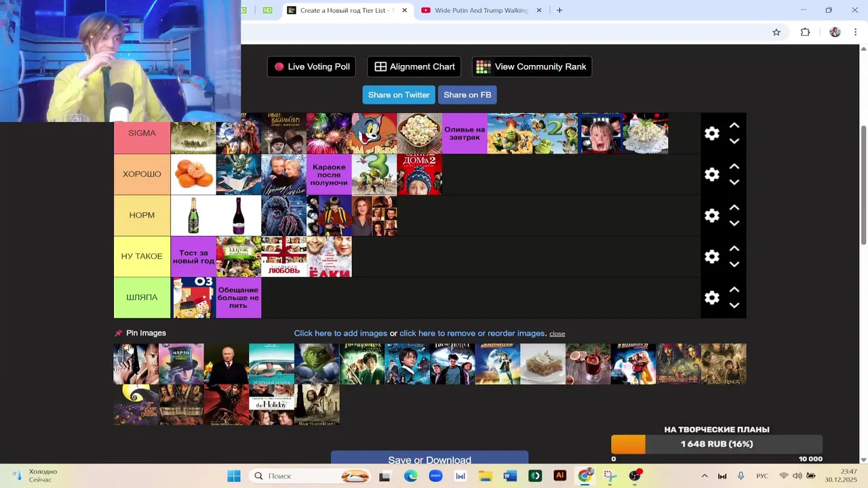
Task: Move ШЛЯПА row down with down arrow
Action: pos(734,305)
